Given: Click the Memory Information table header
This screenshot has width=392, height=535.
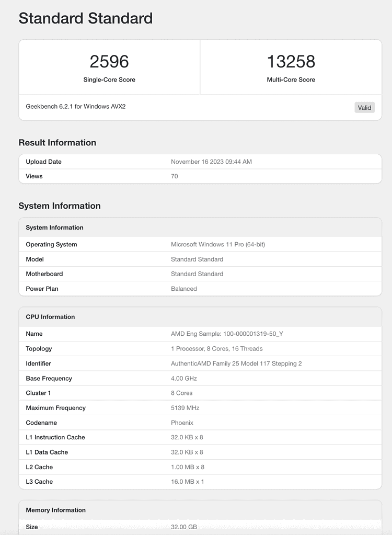Looking at the screenshot, I should click(55, 510).
